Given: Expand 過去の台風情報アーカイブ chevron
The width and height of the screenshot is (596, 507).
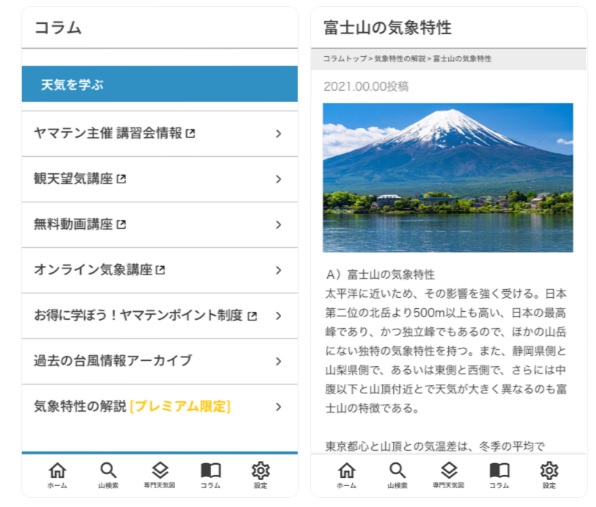Looking at the screenshot, I should (x=279, y=361).
